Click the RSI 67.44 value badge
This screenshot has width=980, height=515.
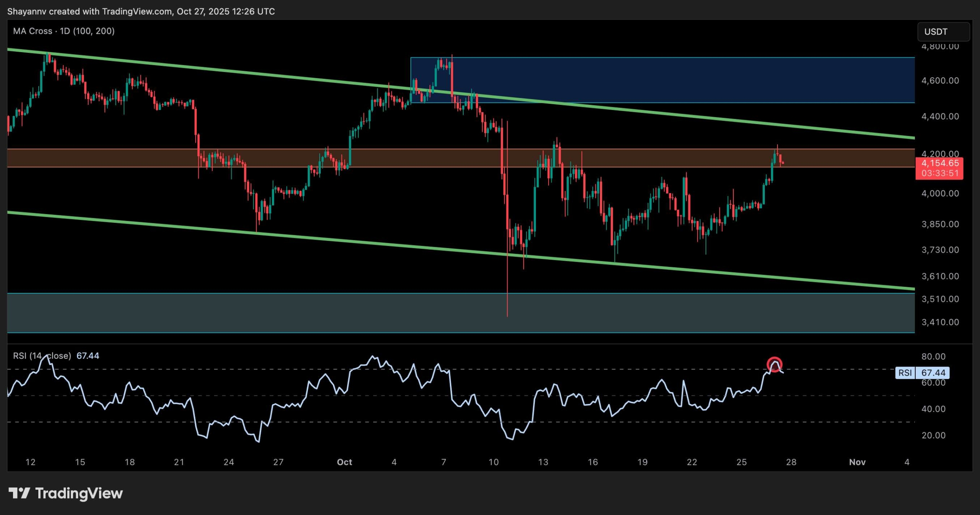933,373
